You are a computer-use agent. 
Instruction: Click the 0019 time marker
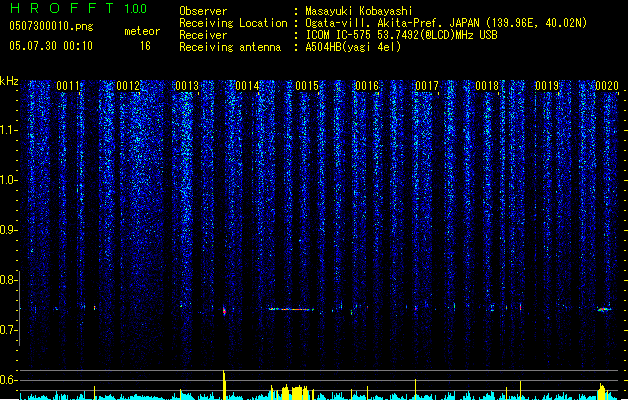[x=547, y=86]
